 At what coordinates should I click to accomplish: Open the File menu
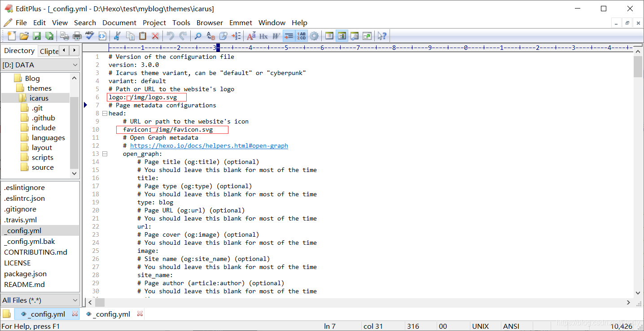click(21, 22)
